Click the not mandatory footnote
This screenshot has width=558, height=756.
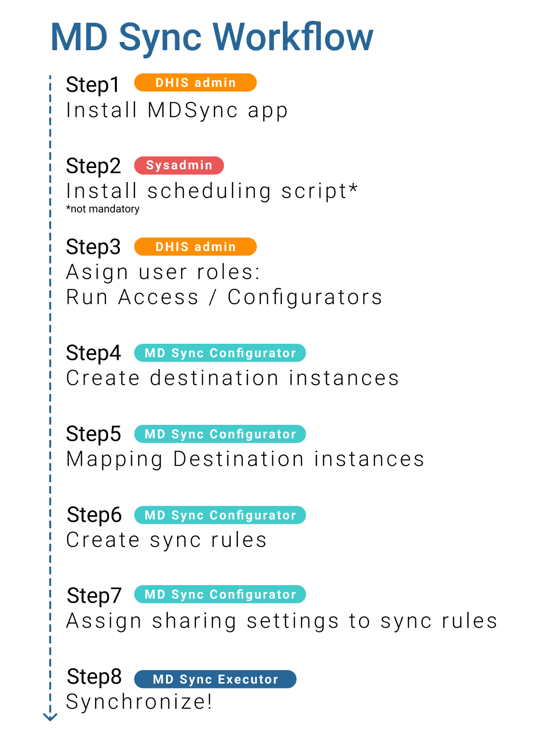pyautogui.click(x=103, y=209)
